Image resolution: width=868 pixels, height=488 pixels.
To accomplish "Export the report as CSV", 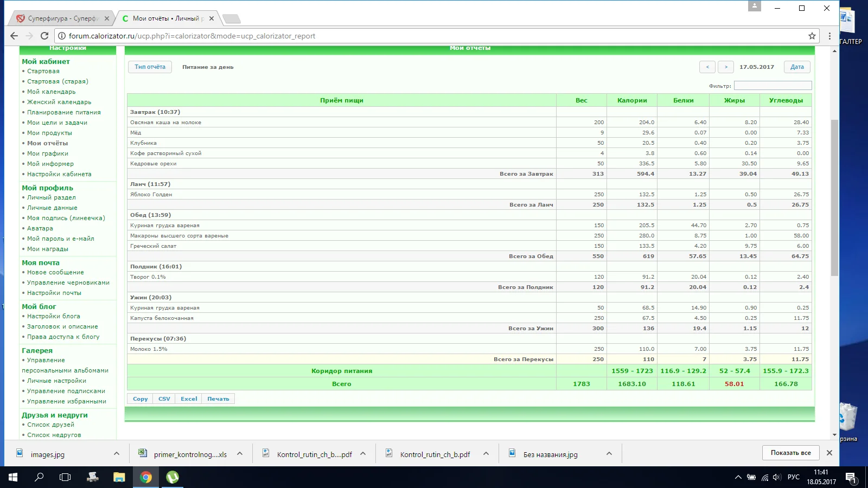I will pyautogui.click(x=164, y=399).
